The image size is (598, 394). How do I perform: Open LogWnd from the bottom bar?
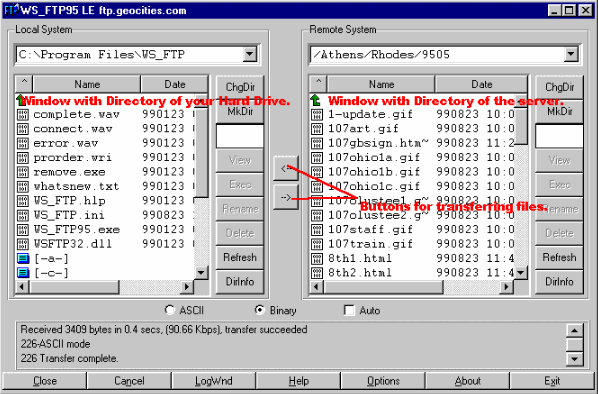pos(214,381)
